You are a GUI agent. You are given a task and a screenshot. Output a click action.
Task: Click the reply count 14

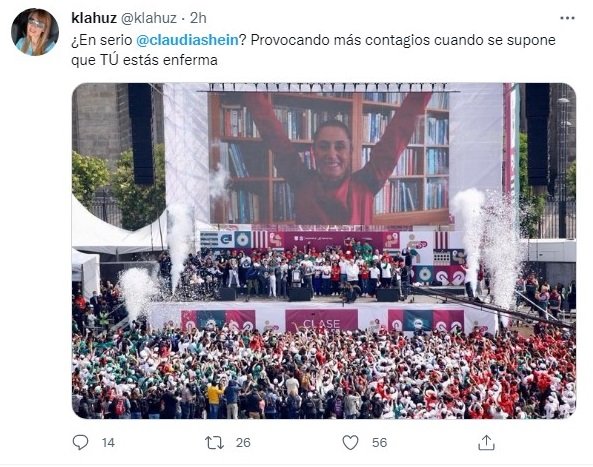click(x=108, y=442)
